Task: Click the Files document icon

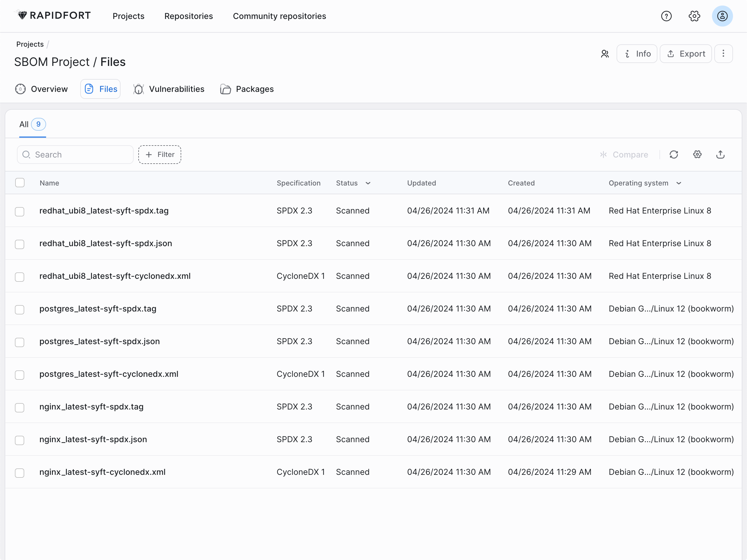Action: [x=89, y=89]
